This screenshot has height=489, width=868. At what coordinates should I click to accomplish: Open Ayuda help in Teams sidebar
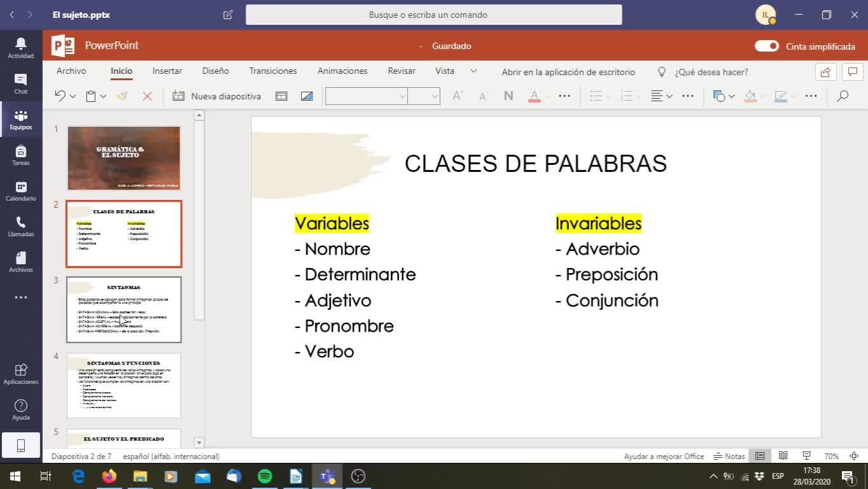[21, 409]
